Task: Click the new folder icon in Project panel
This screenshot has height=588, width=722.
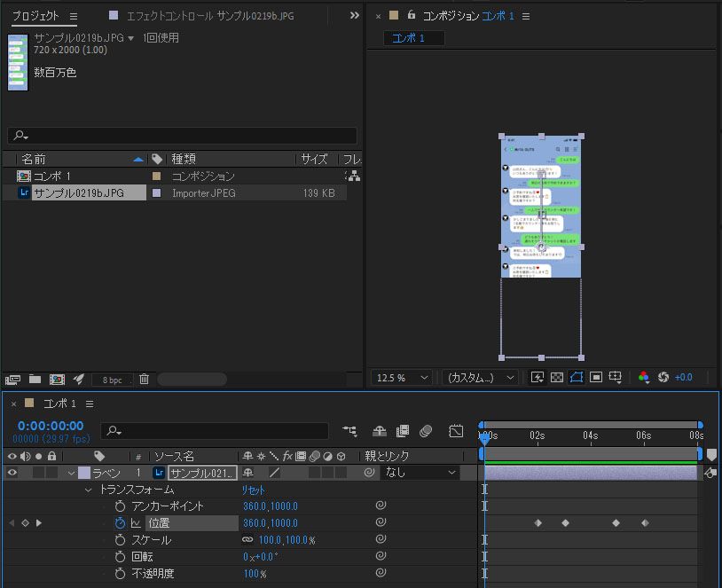Action: 35,380
